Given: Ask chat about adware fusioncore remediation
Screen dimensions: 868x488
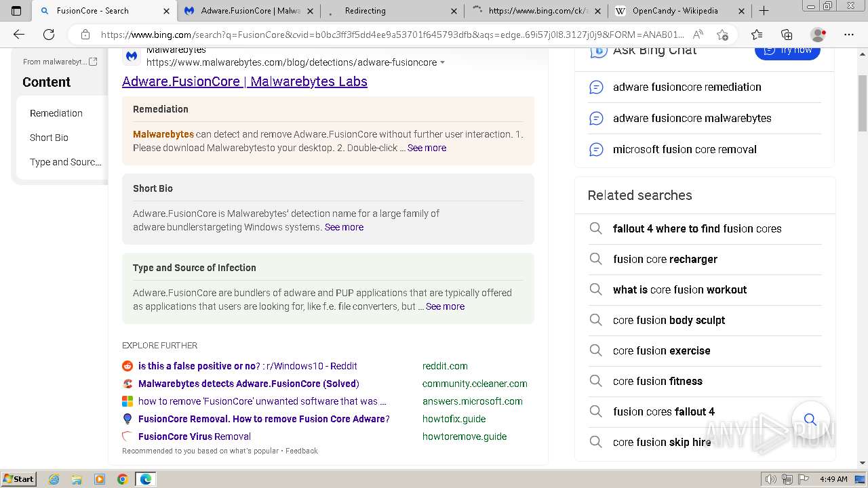Looking at the screenshot, I should 687,87.
